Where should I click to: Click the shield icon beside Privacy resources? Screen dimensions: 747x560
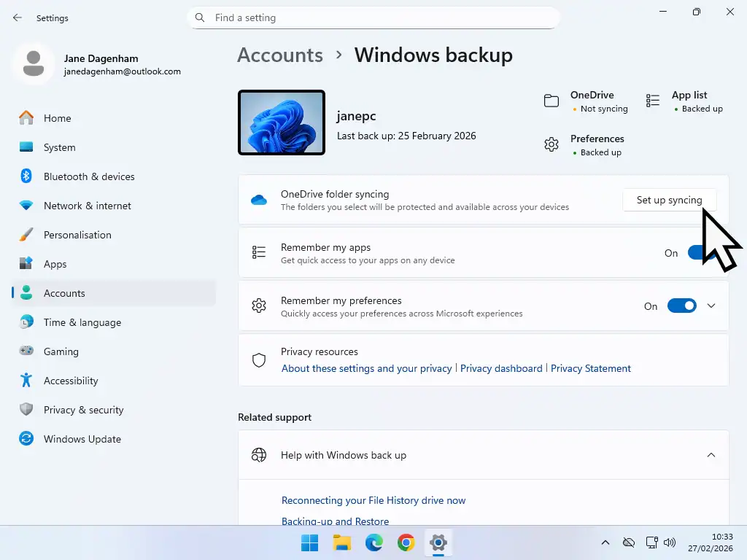pyautogui.click(x=259, y=359)
